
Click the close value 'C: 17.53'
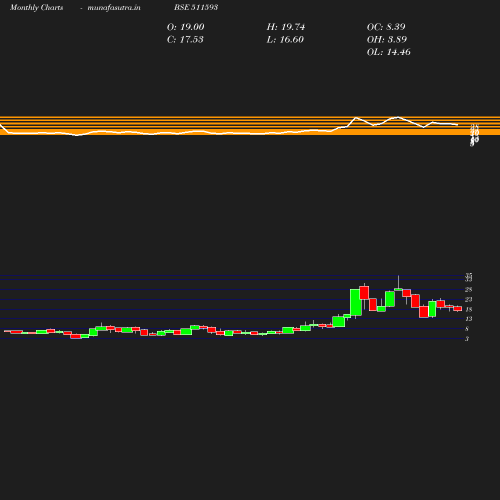click(185, 40)
